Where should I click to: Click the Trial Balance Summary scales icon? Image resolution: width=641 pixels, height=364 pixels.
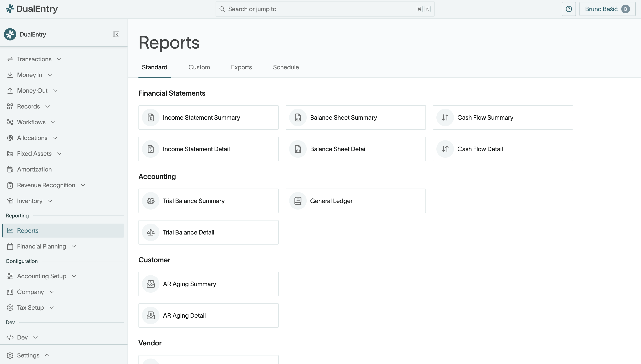151,201
